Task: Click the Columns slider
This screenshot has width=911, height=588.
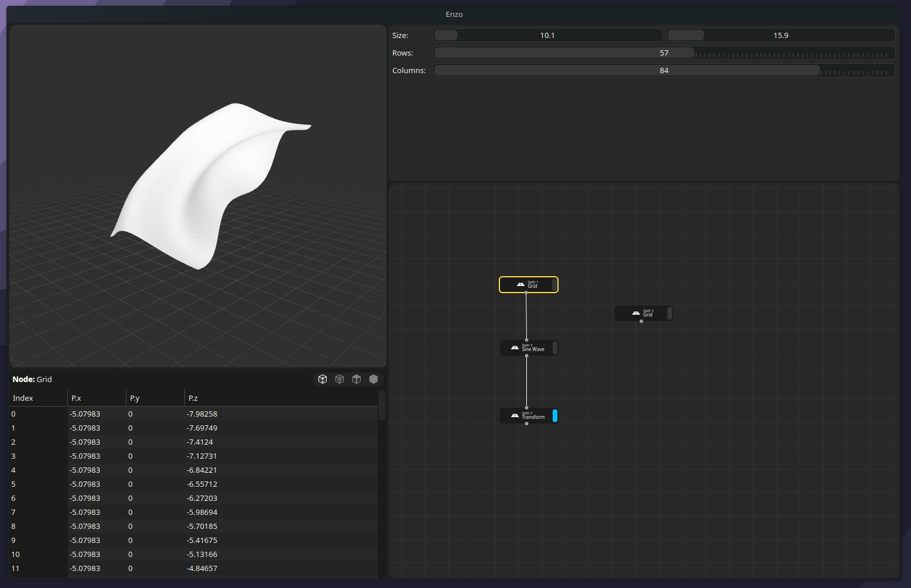Action: coord(626,70)
